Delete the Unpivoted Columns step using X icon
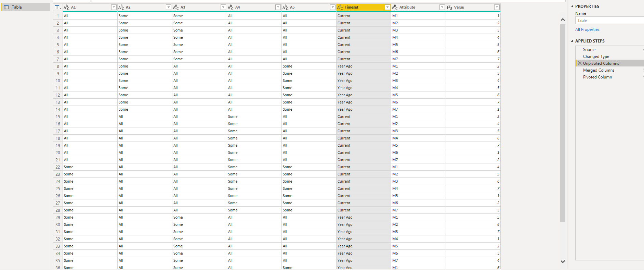 click(x=580, y=63)
